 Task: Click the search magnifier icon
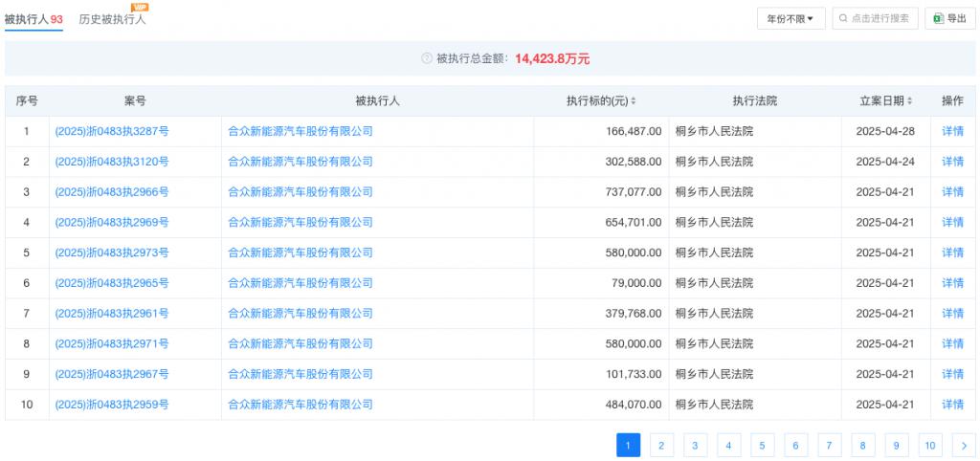tap(844, 19)
